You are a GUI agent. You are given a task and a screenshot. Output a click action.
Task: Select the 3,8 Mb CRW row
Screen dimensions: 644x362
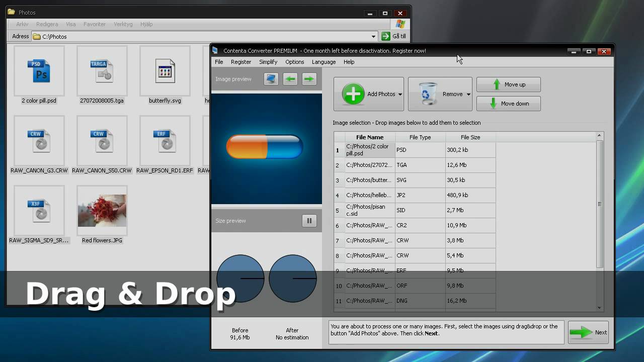tap(415, 240)
